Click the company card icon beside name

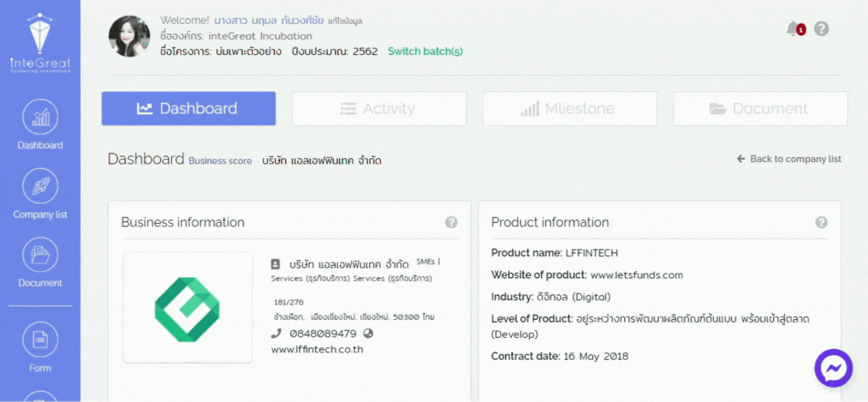tap(276, 265)
